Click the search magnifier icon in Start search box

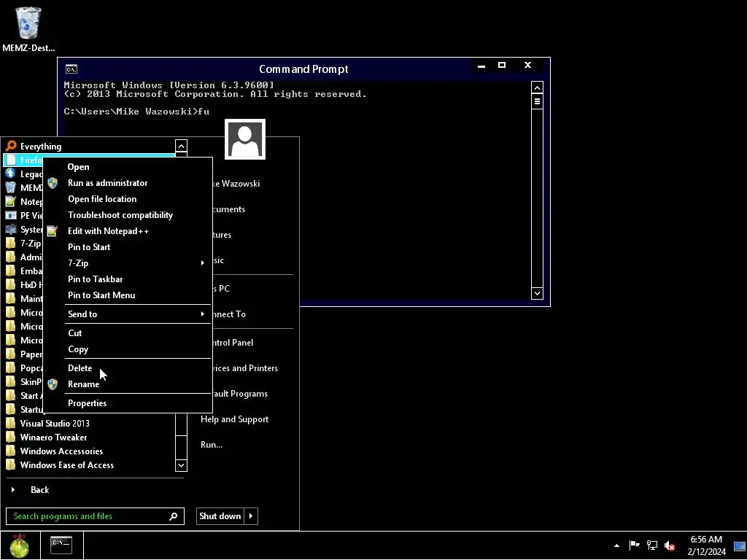[x=174, y=516]
